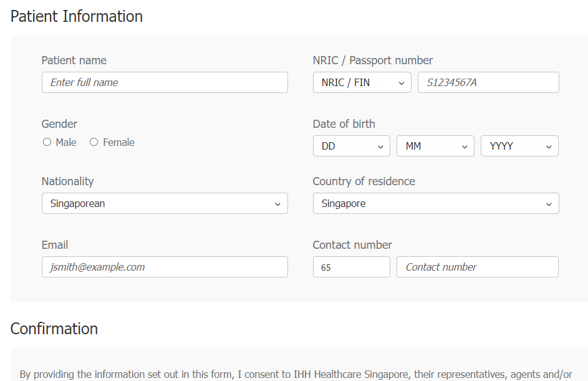This screenshot has width=588, height=381.
Task: Click the "Date of birth" label
Action: pos(344,124)
